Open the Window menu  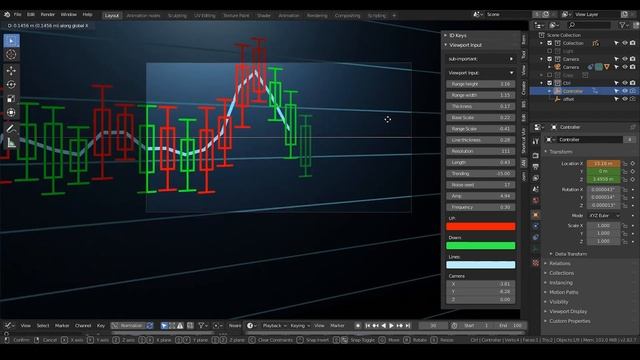tap(69, 15)
